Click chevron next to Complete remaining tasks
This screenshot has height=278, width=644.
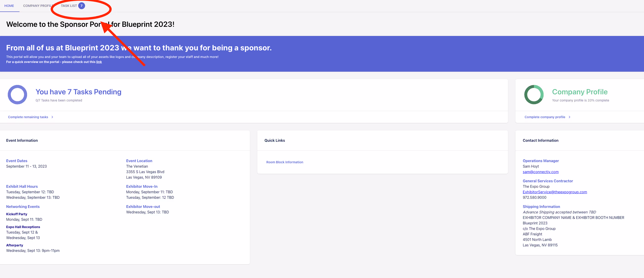pos(52,117)
